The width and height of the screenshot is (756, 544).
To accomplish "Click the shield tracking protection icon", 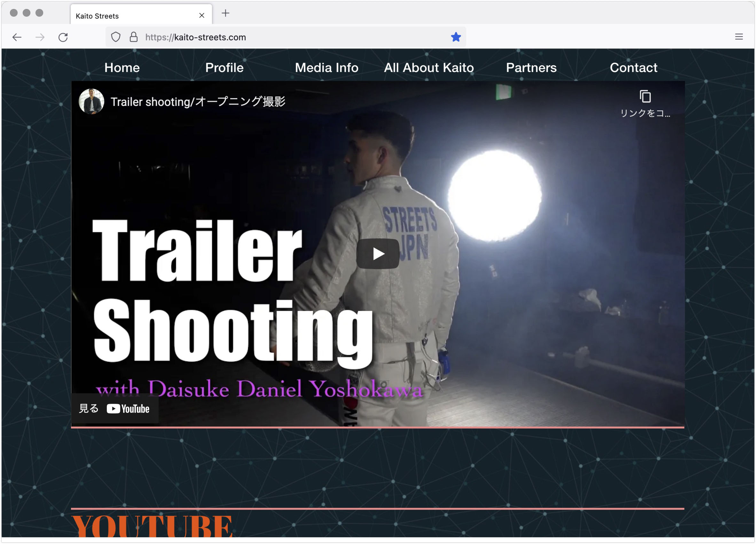I will tap(116, 37).
